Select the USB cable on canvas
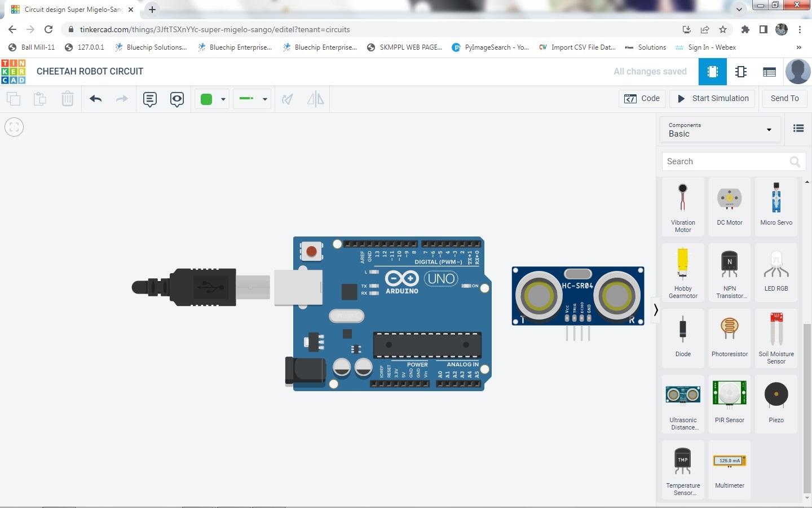This screenshot has width=812, height=508. pos(200,287)
